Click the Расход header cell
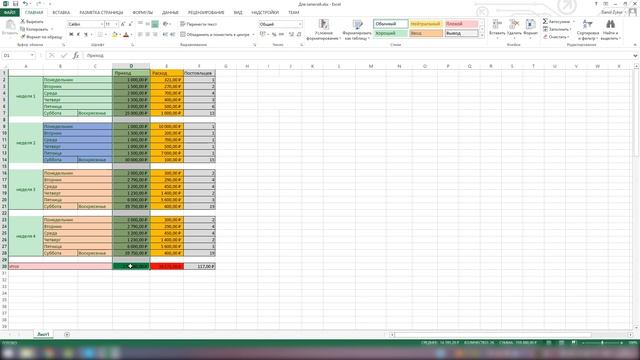The height and width of the screenshot is (360, 640). (167, 73)
